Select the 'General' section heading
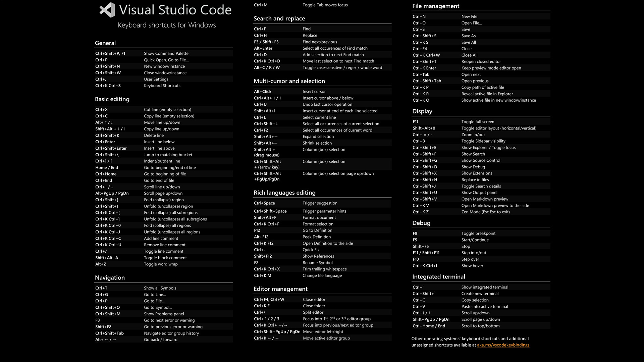The height and width of the screenshot is (362, 644). pyautogui.click(x=105, y=43)
